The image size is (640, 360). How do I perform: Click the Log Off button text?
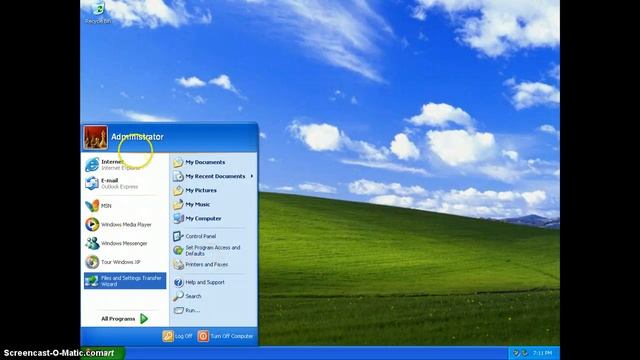point(184,336)
